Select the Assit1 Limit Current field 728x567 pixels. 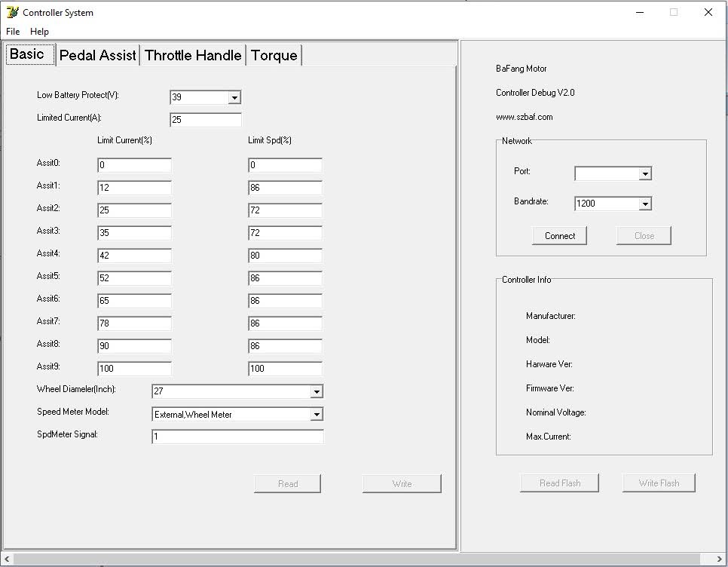click(x=134, y=188)
